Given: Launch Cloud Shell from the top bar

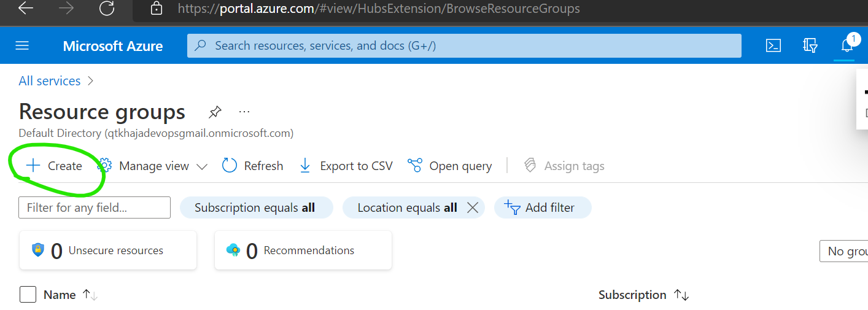Looking at the screenshot, I should coord(773,46).
